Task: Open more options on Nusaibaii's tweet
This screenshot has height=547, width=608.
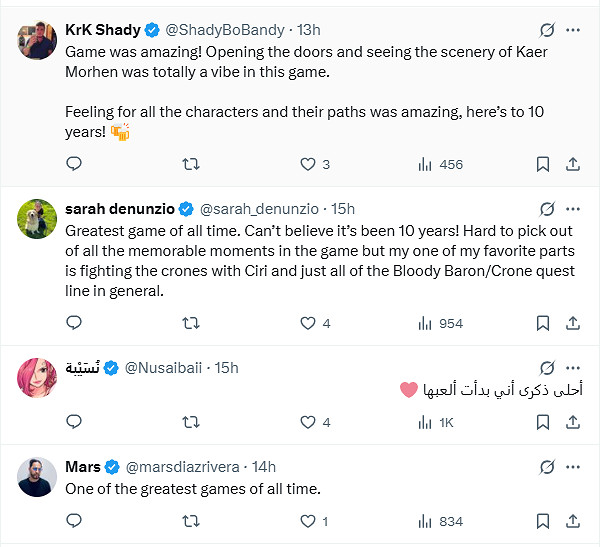Action: (573, 368)
